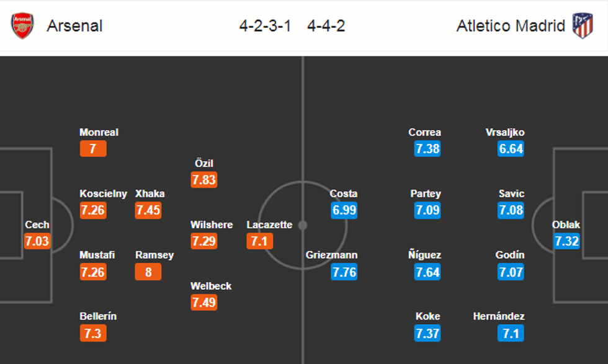
Task: Click Ñíguez's 7.64 rating badge
Action: pos(427,272)
